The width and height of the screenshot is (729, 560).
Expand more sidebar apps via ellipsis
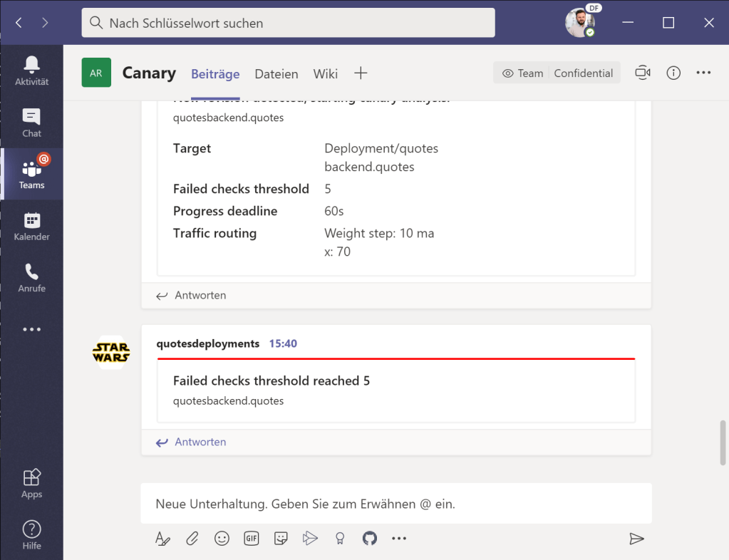pos(31,329)
